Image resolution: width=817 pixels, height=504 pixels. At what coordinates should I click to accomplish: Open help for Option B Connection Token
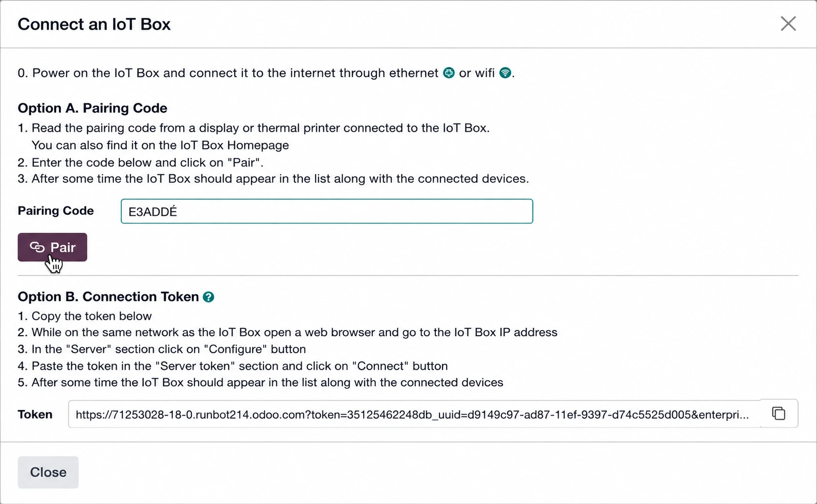tap(208, 297)
